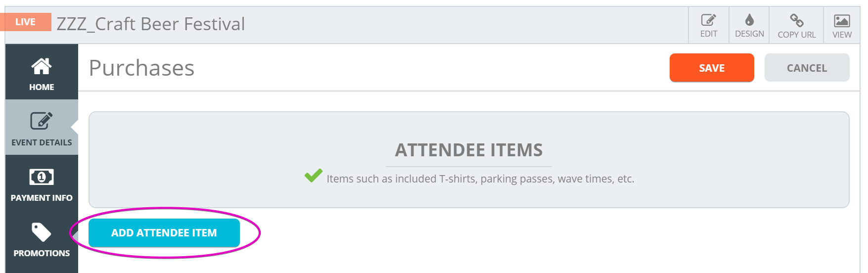This screenshot has width=868, height=273.
Task: Open Payment Info via the dollar bill icon
Action: pyautogui.click(x=42, y=177)
